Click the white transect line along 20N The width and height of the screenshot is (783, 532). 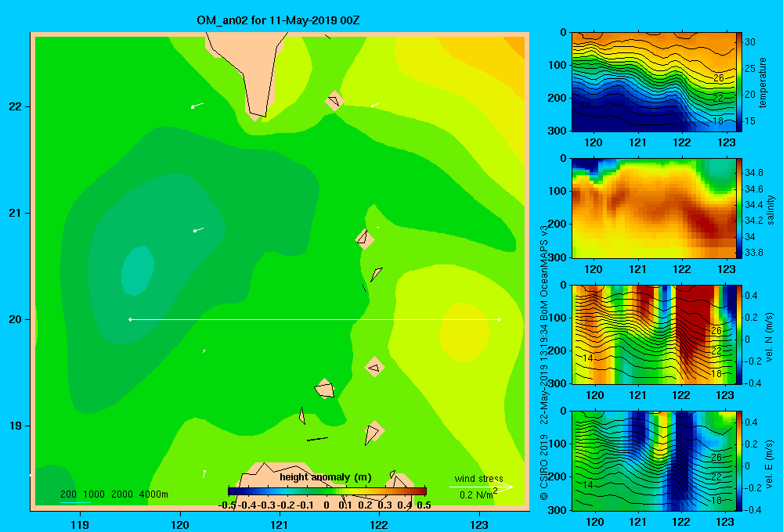click(x=315, y=319)
